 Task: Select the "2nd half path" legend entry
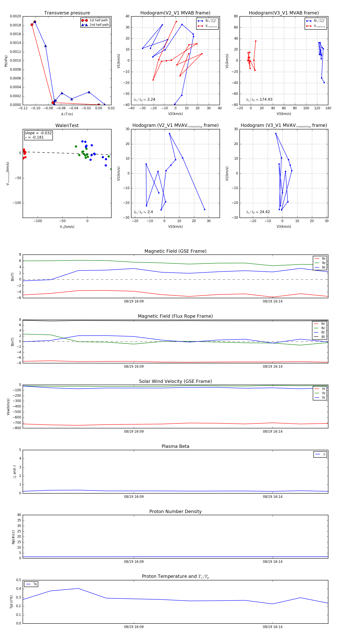click(x=95, y=25)
